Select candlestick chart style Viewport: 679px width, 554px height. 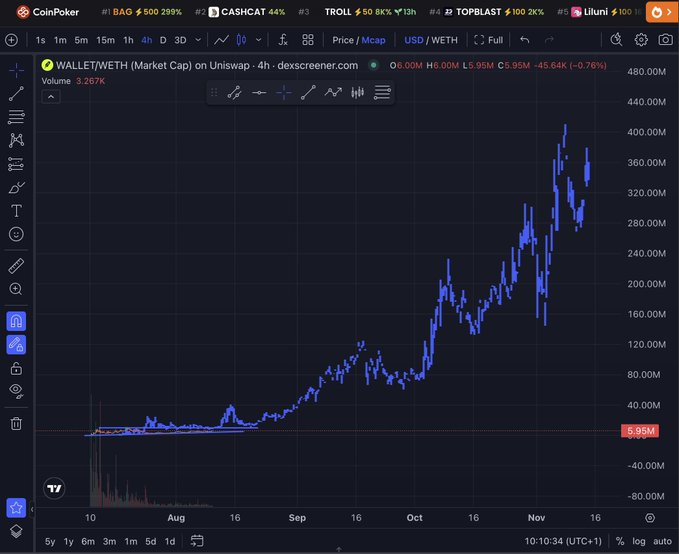click(x=241, y=40)
